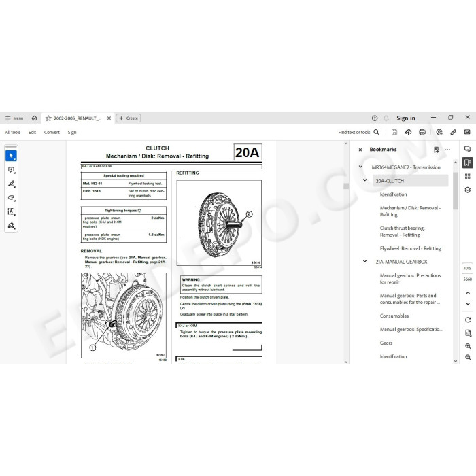
Task: Open Mechanism / Disk: Removal - Refitting bookmark
Action: (x=410, y=211)
